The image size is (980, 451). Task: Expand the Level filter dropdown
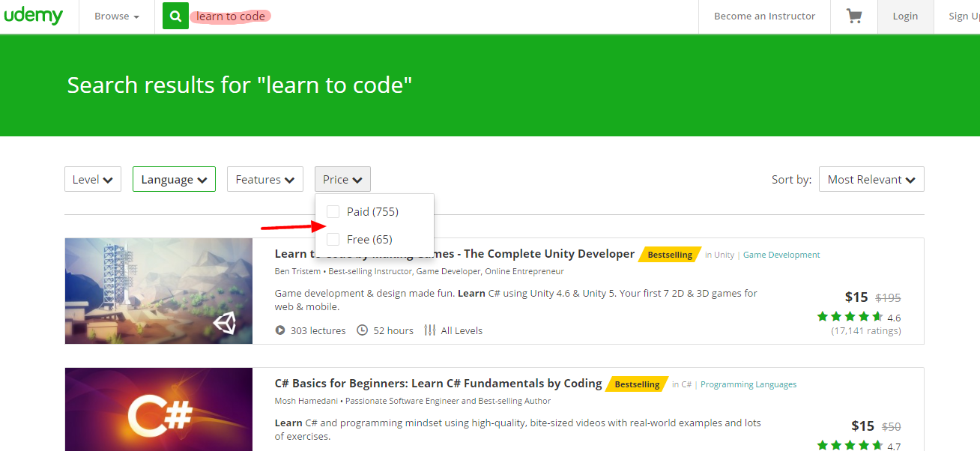pos(93,179)
